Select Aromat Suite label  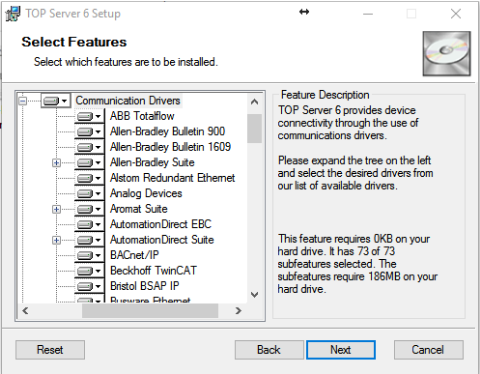point(139,209)
